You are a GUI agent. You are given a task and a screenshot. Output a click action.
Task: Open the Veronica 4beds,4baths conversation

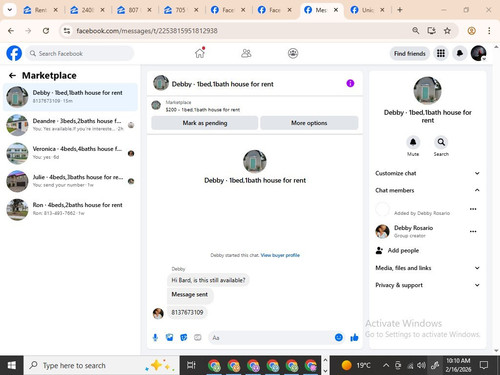(x=70, y=153)
